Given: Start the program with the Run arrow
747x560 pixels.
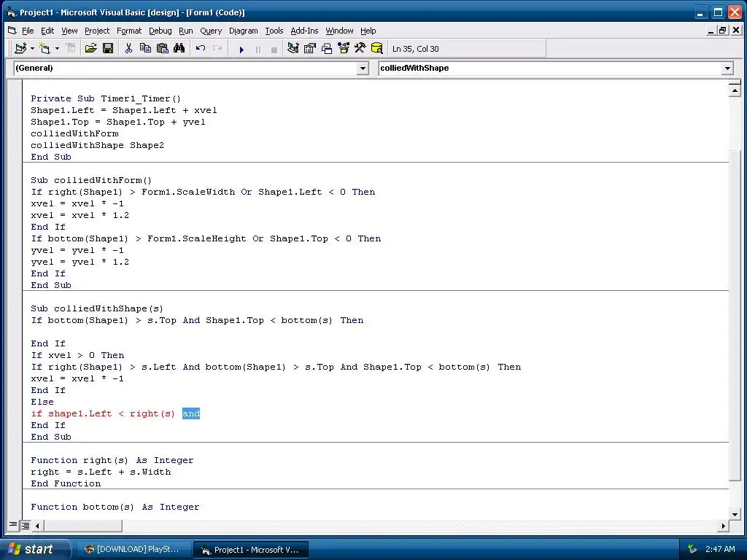Looking at the screenshot, I should click(x=241, y=49).
